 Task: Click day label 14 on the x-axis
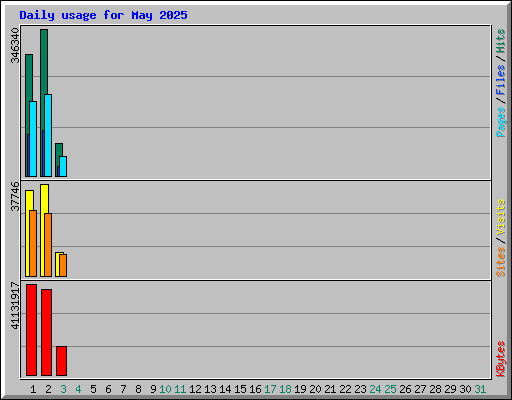click(x=225, y=389)
